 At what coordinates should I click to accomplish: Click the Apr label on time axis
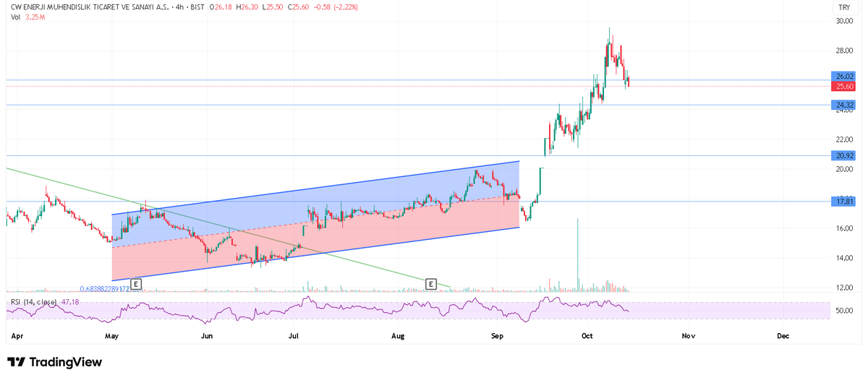(x=17, y=336)
